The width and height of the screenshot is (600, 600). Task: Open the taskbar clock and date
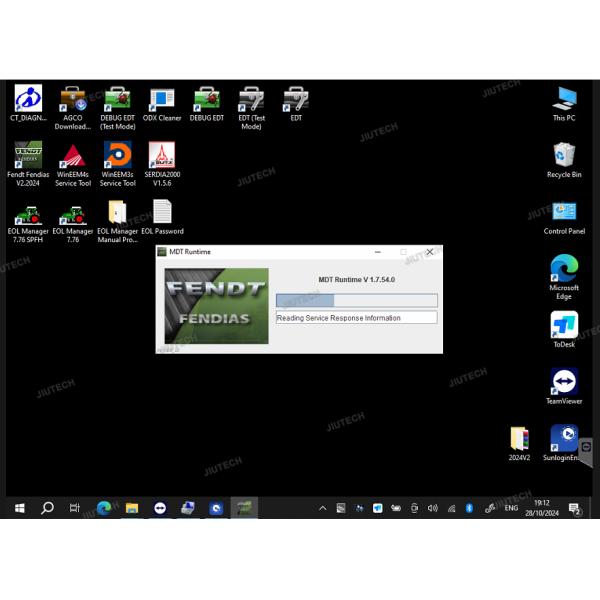pyautogui.click(x=541, y=509)
